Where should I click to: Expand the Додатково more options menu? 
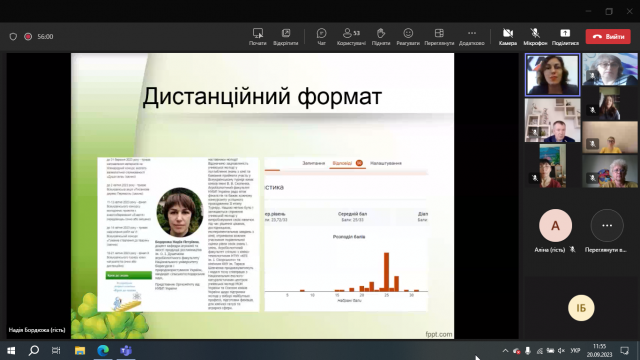[471, 37]
